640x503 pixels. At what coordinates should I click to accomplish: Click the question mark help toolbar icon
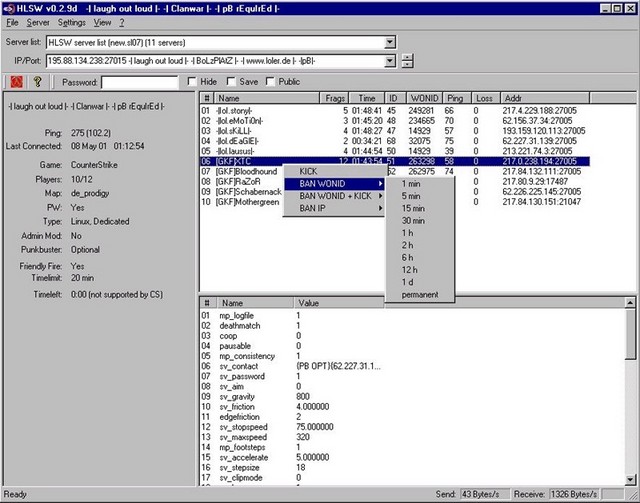tap(38, 82)
